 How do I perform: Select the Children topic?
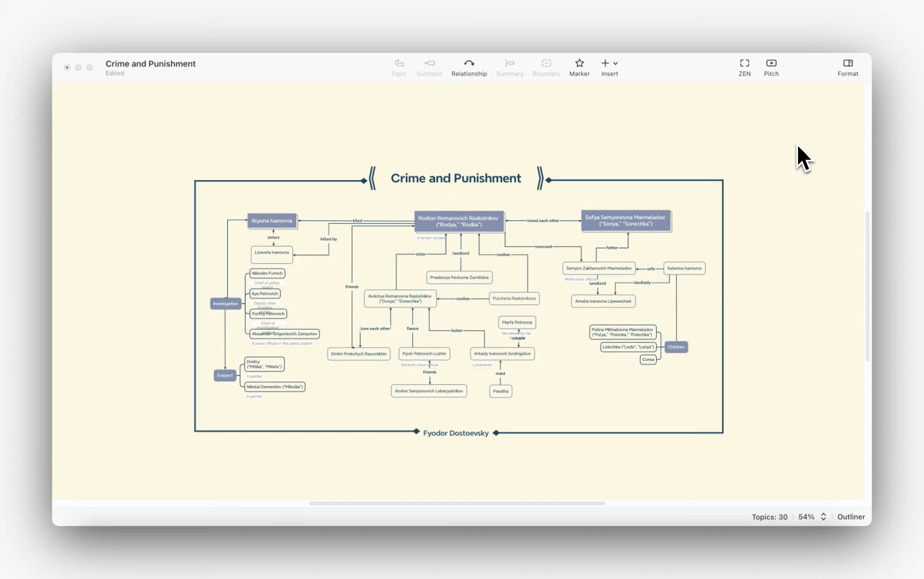(x=676, y=347)
